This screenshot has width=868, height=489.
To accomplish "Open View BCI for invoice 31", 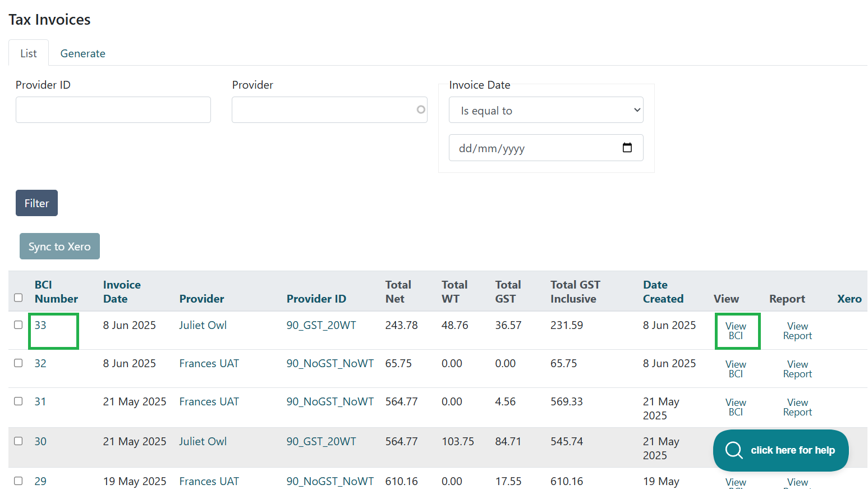I will click(736, 407).
